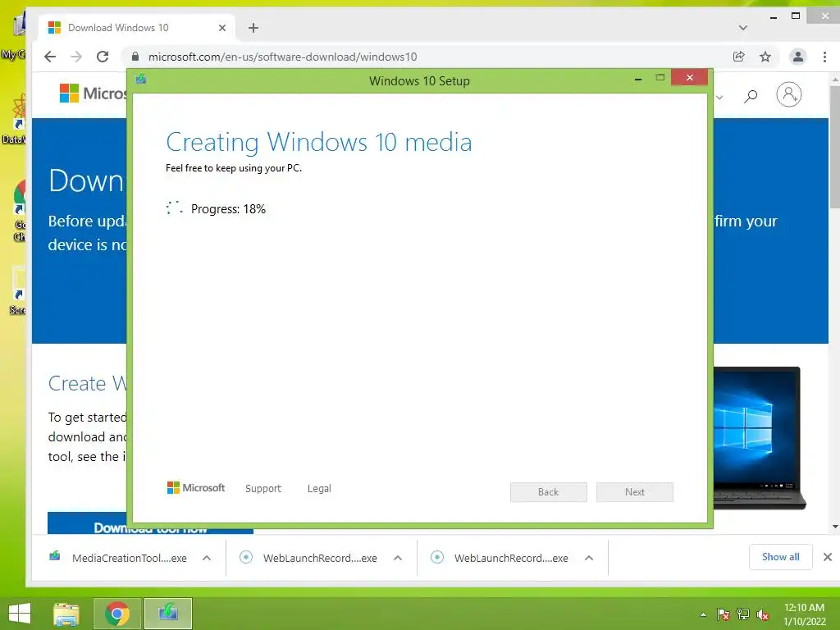Image resolution: width=840 pixels, height=630 pixels.
Task: Click the network tray icon
Action: coord(743,614)
